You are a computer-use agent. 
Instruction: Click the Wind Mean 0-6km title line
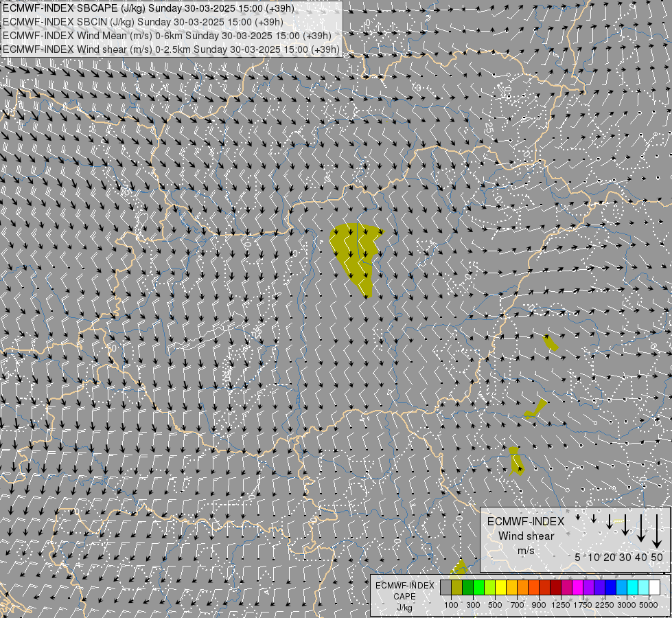point(167,36)
